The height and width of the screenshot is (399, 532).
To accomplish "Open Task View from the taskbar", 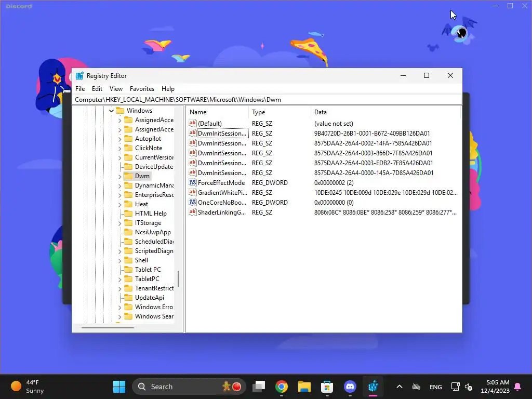I will click(259, 387).
